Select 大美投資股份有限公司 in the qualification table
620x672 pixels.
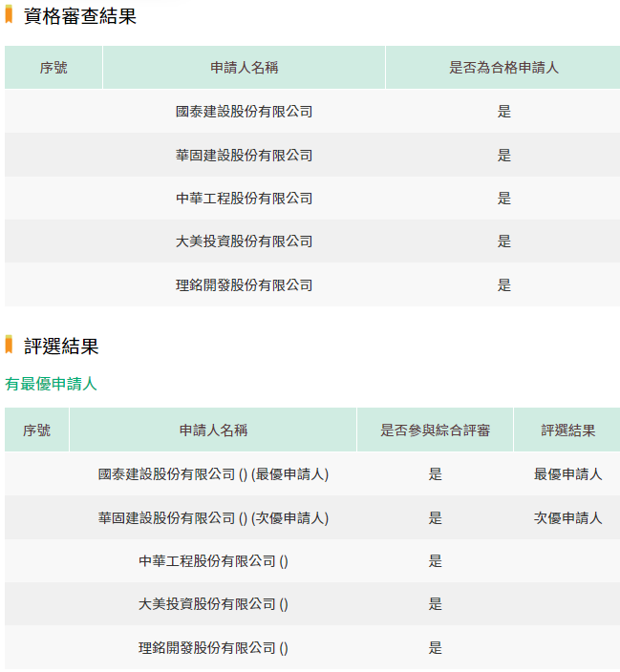click(x=245, y=241)
